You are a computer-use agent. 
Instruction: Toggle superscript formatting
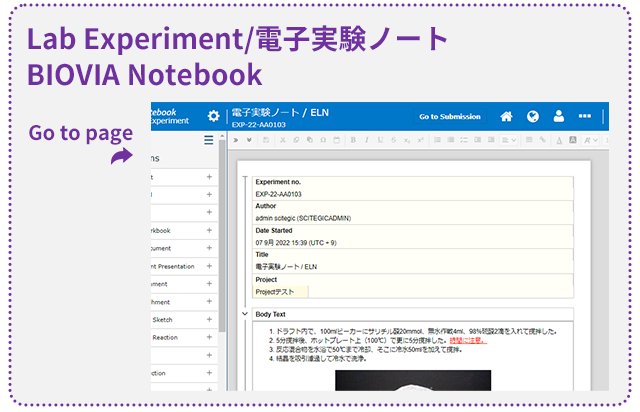coord(420,140)
